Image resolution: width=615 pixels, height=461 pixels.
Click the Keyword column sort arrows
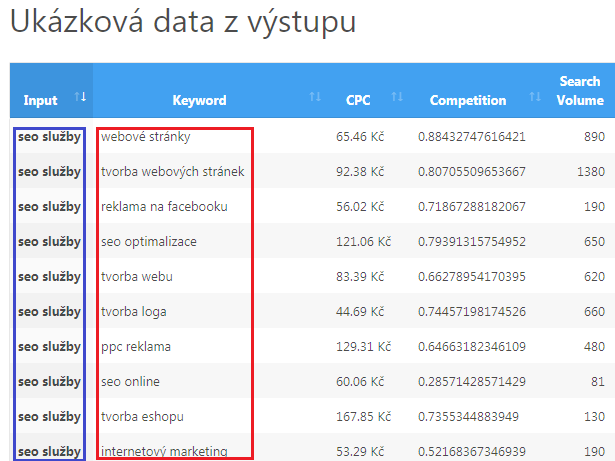pos(315,97)
